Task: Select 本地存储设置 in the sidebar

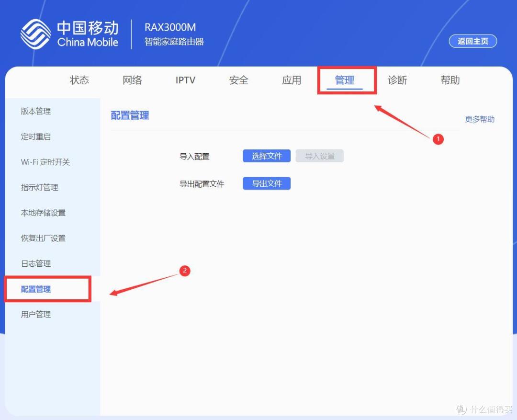Action: point(42,213)
